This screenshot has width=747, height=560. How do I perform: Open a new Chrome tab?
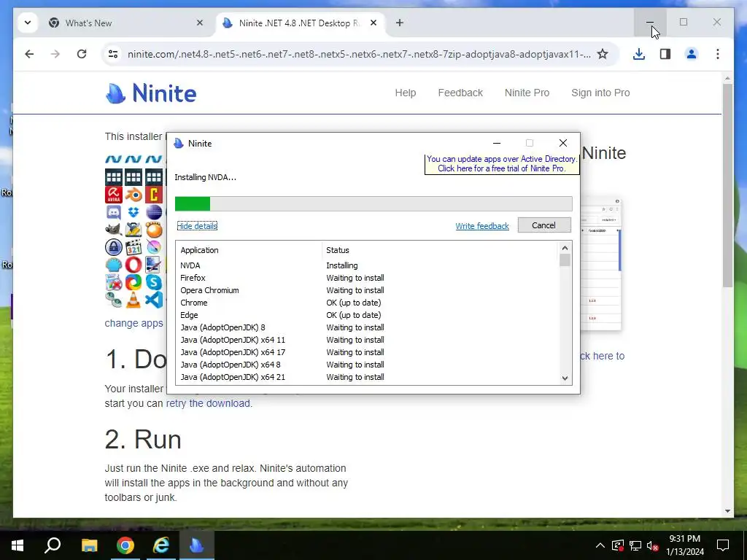400,23
